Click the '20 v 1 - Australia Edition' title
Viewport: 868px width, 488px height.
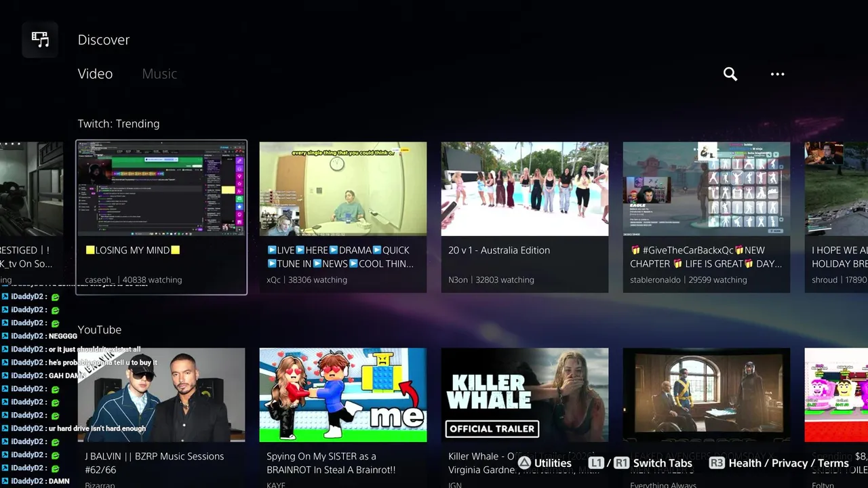499,250
